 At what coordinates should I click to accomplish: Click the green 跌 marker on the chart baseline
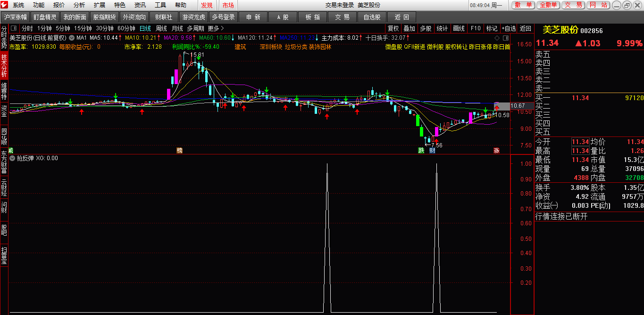click(421, 150)
